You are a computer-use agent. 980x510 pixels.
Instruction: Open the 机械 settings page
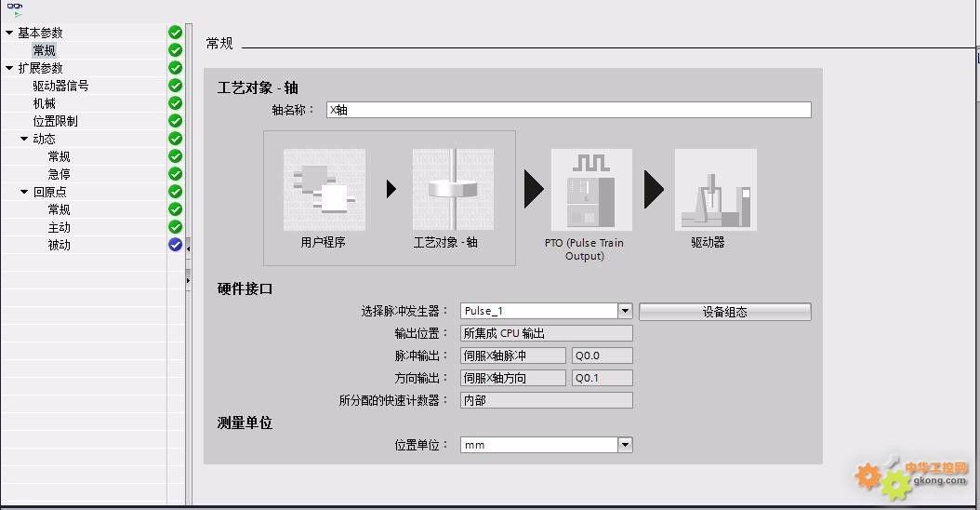point(45,103)
